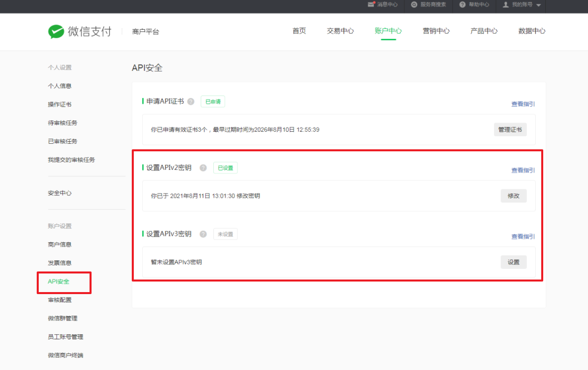The width and height of the screenshot is (588, 370).
Task: Open 微信群管理 in the sidebar
Action: click(x=63, y=318)
